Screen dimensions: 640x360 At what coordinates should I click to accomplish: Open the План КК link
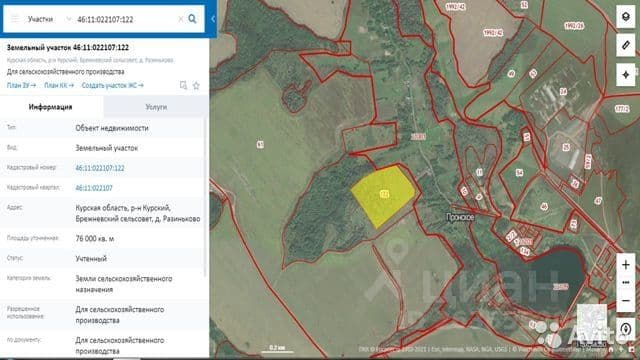(59, 85)
